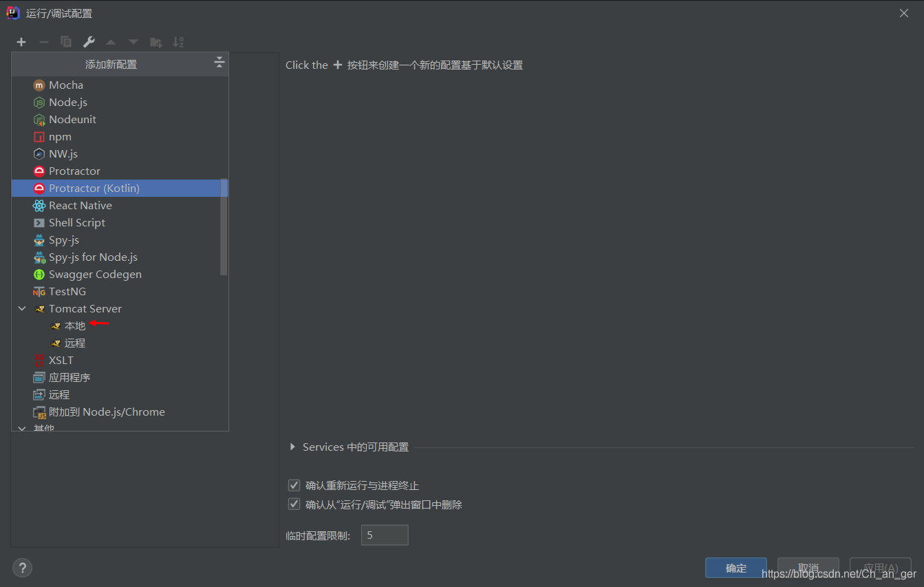
Task: Click the collapse icon in 添加新配置 header
Action: point(219,63)
